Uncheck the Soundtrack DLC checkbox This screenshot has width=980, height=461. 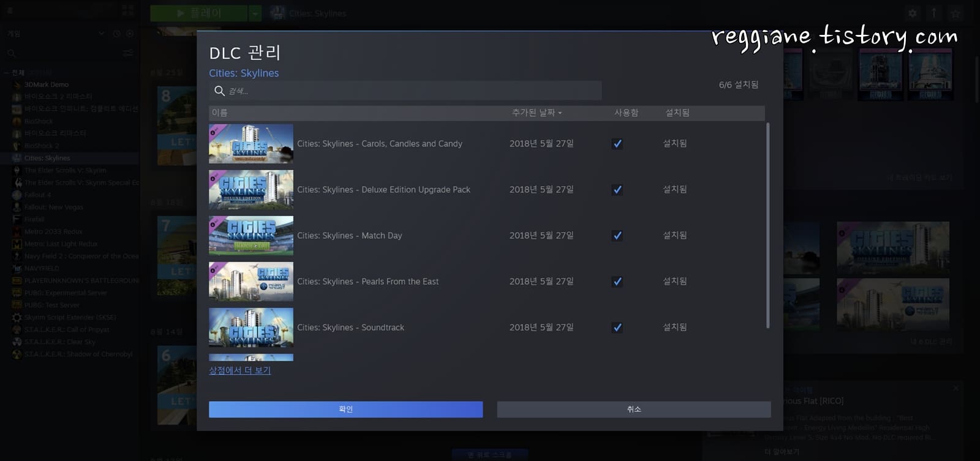click(617, 328)
